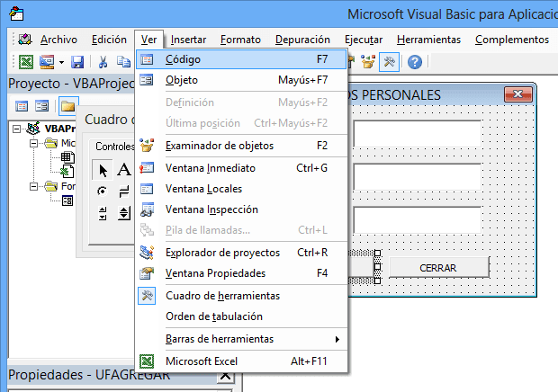
Task: Close the DATOS PERSONALES form window
Action: pos(518,94)
